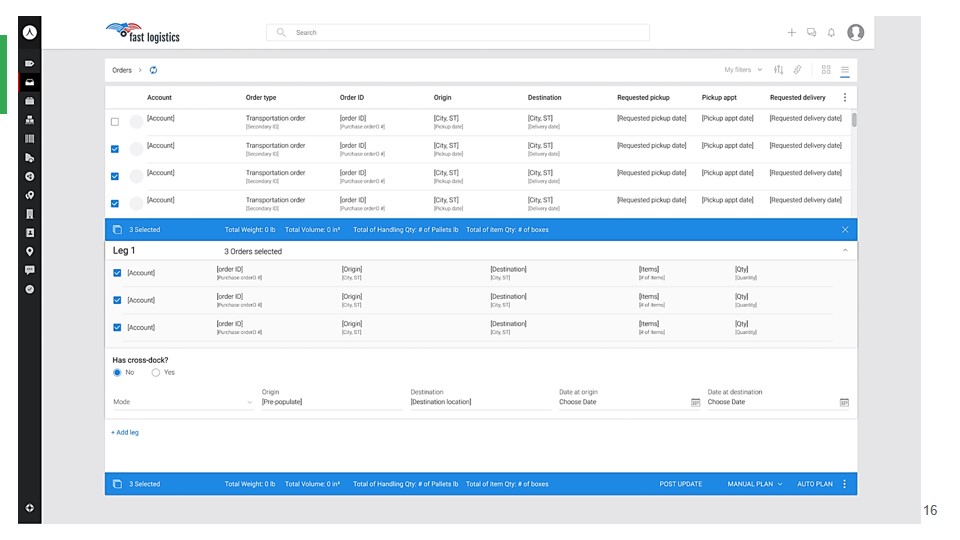Screen dimensions: 960x540
Task: Switch to grid view icon
Action: [826, 70]
